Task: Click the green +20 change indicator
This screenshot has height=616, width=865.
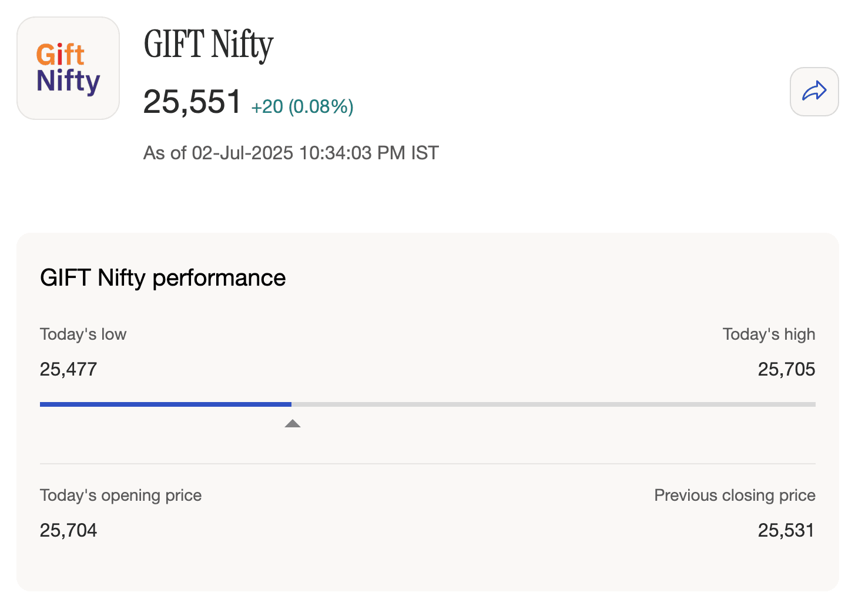Action: tap(267, 106)
